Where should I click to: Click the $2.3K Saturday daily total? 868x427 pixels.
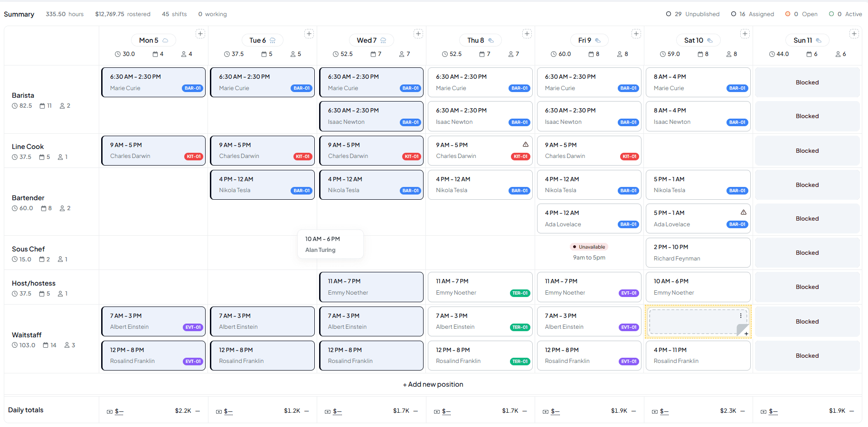[x=727, y=411]
